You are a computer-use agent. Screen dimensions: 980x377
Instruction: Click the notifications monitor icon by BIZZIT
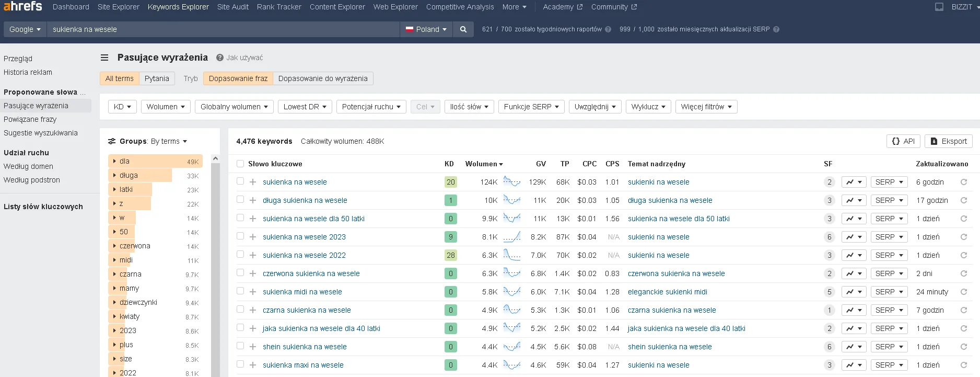(939, 7)
